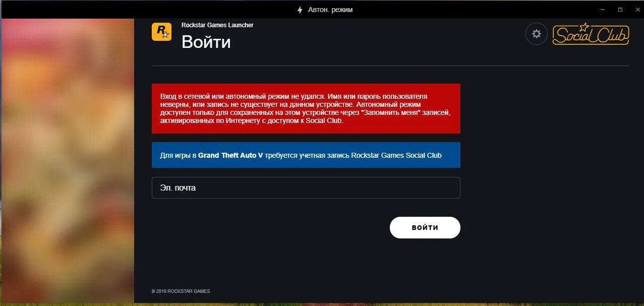Click the Автон. режим title text
The width and height of the screenshot is (644, 306).
pyautogui.click(x=331, y=10)
